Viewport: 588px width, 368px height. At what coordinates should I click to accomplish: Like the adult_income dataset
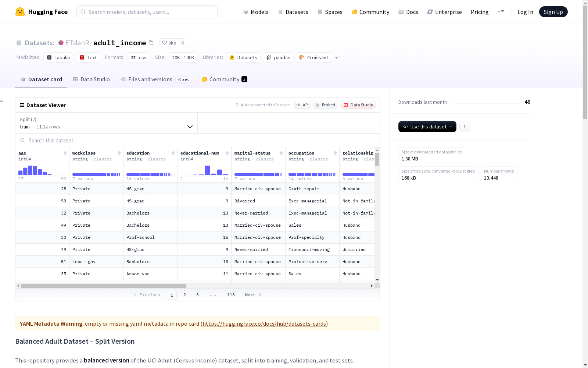(169, 43)
